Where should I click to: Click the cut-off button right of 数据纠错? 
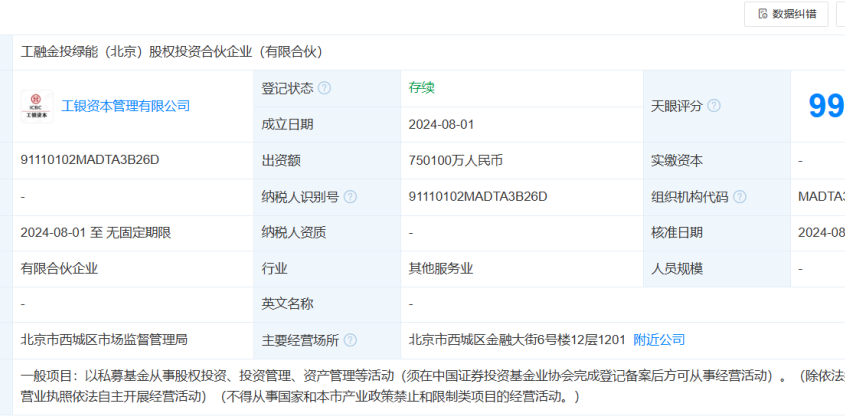coord(840,13)
